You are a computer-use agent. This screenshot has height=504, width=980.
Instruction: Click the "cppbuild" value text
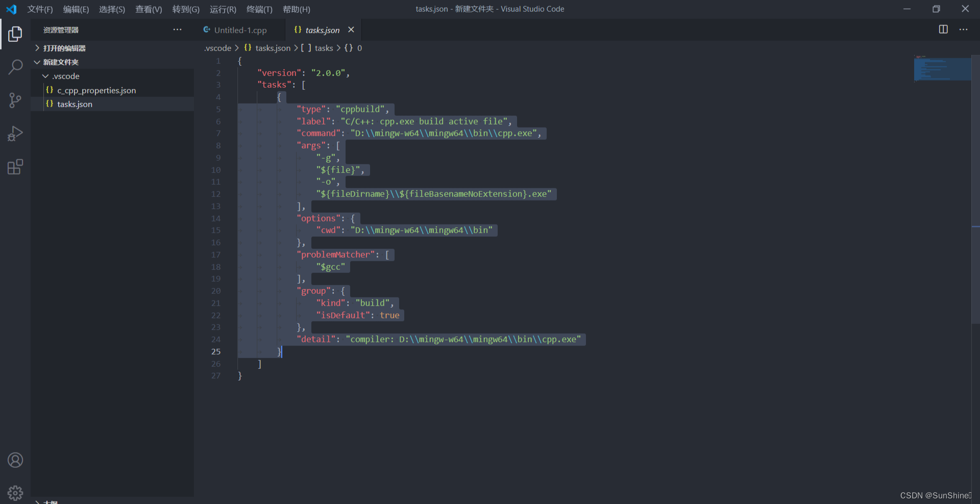[x=360, y=109]
